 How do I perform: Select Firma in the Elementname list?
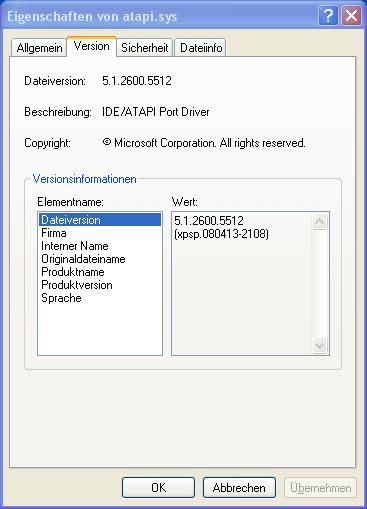[x=100, y=233]
